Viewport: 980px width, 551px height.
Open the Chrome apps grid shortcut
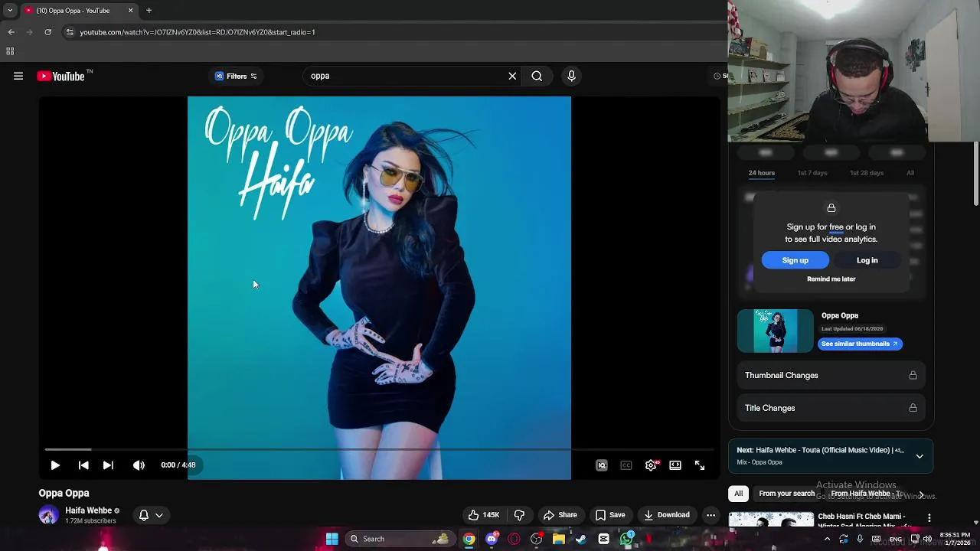pos(10,51)
